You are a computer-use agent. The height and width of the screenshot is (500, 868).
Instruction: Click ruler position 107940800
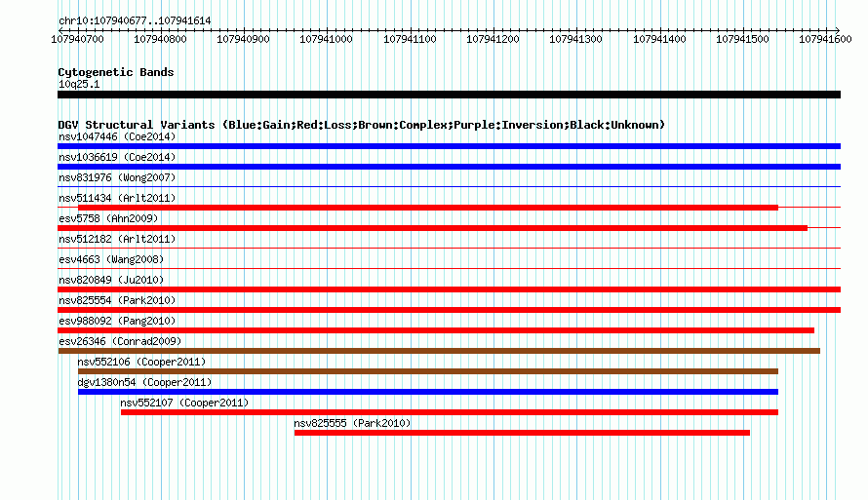161,39
